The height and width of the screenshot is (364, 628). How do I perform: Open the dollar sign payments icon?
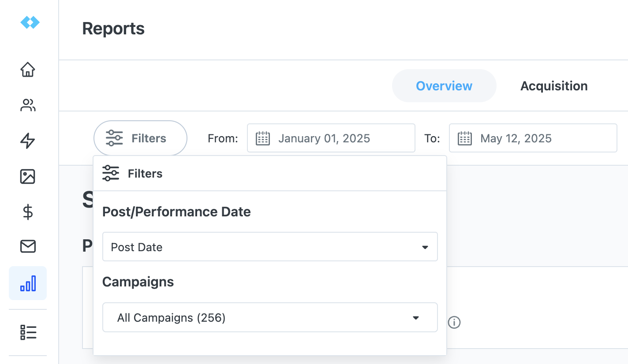click(x=28, y=212)
